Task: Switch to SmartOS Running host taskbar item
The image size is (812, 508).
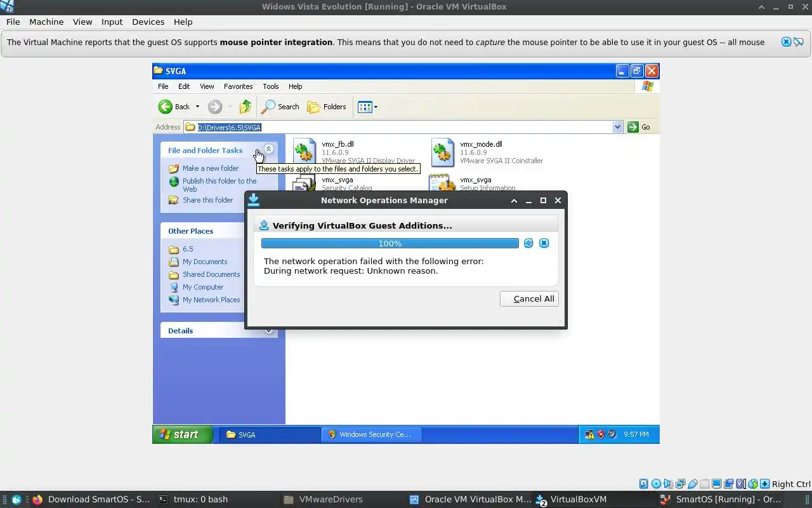Action: pos(721,499)
